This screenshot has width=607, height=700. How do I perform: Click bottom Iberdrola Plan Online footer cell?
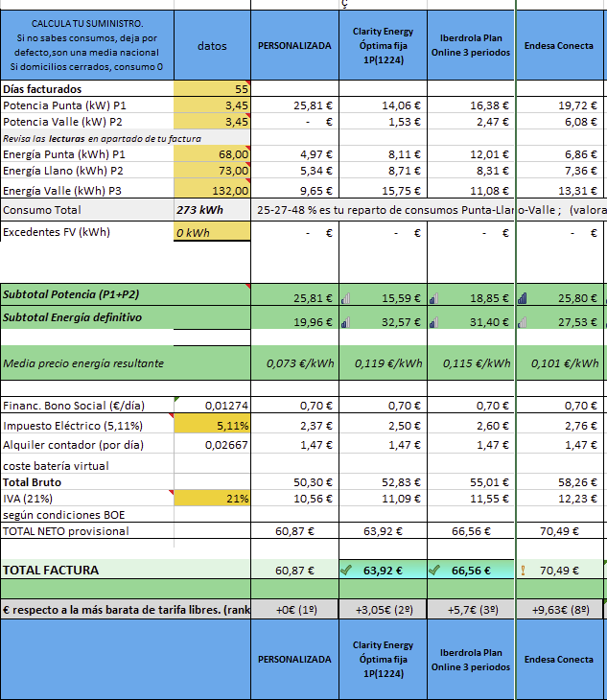point(471,660)
